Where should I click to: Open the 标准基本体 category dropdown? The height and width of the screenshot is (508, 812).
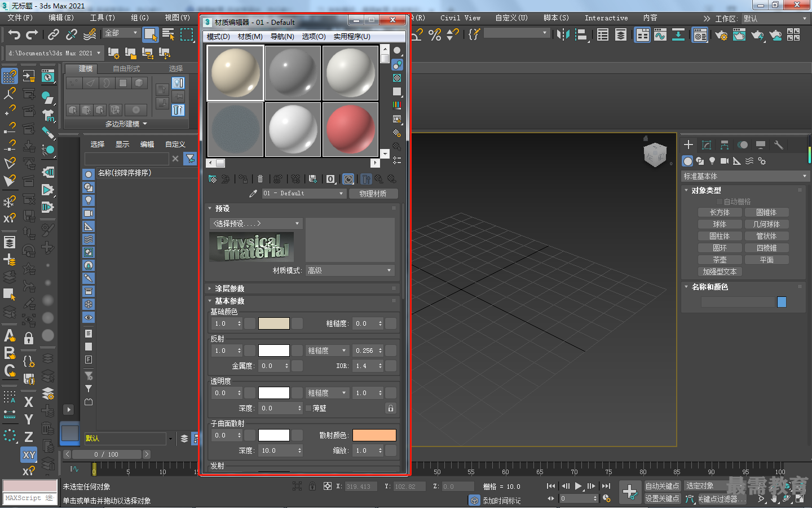tap(745, 176)
